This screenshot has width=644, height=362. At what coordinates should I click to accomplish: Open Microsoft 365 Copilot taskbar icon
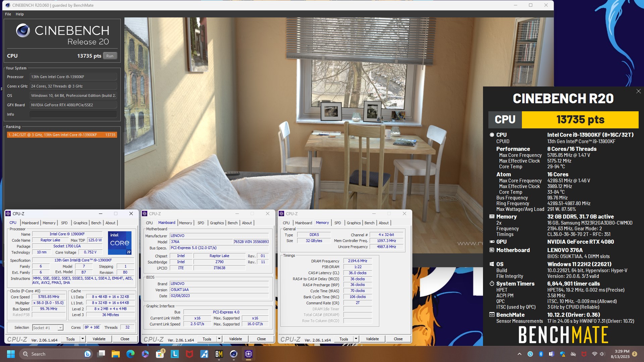click(145, 354)
